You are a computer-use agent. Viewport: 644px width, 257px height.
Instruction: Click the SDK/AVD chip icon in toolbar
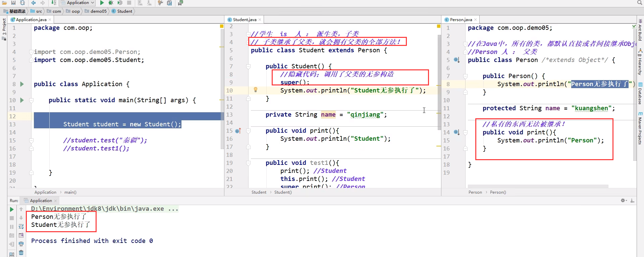coord(180,3)
